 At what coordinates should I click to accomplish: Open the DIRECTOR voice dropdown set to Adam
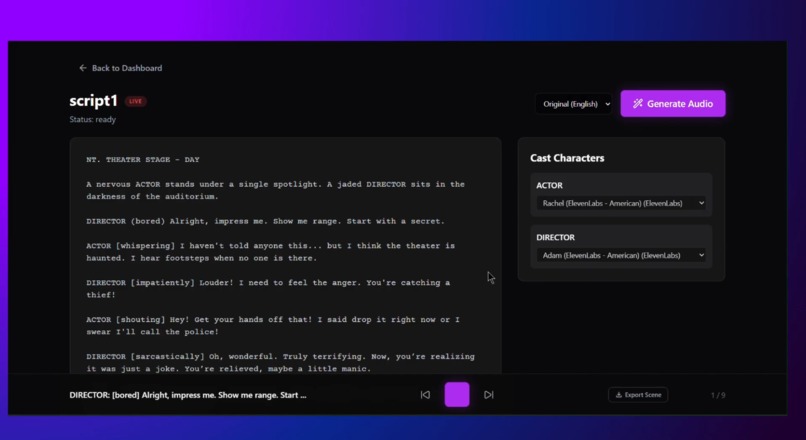pos(621,255)
